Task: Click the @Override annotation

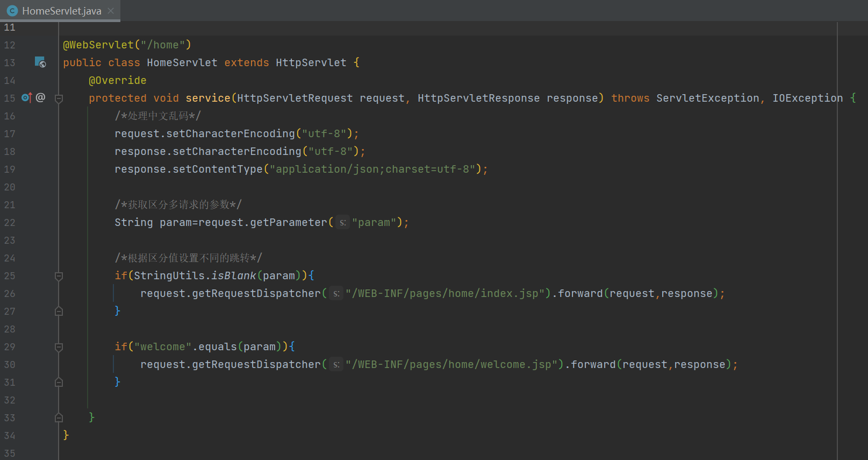Action: [x=118, y=80]
